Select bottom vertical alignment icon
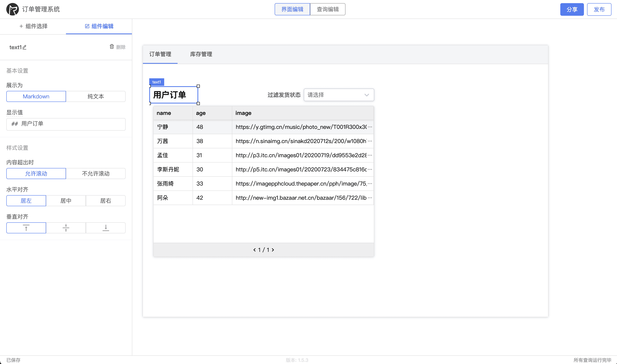This screenshot has height=364, width=617. coord(106,228)
